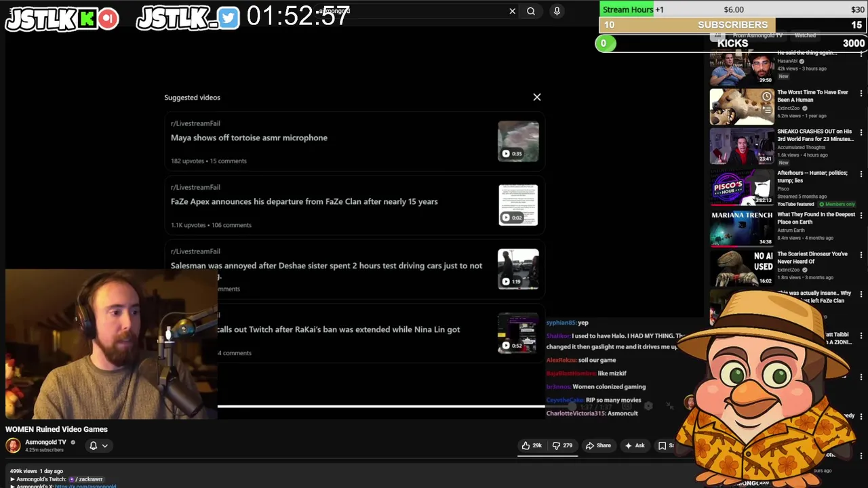Open options for 'Afterhours -- Hunter; politics' video
Screen dimensions: 868x488
(861, 174)
